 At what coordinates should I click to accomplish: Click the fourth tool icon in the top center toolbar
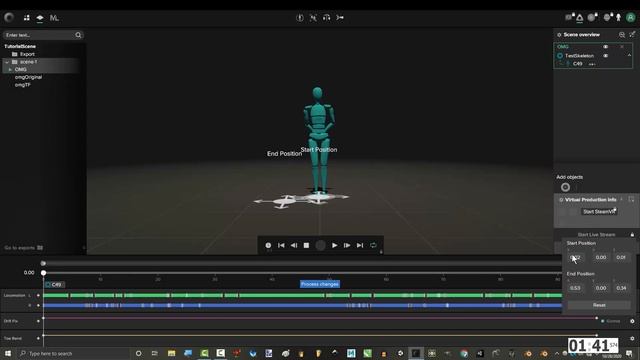pos(340,18)
